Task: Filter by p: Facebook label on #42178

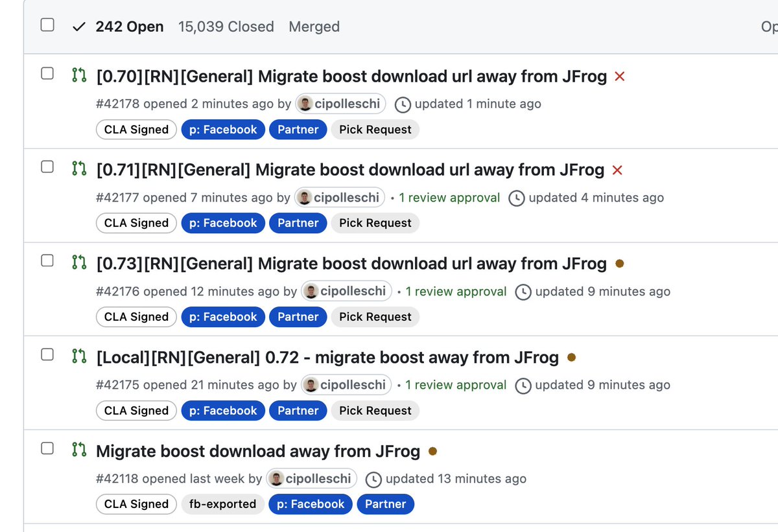Action: pos(223,130)
